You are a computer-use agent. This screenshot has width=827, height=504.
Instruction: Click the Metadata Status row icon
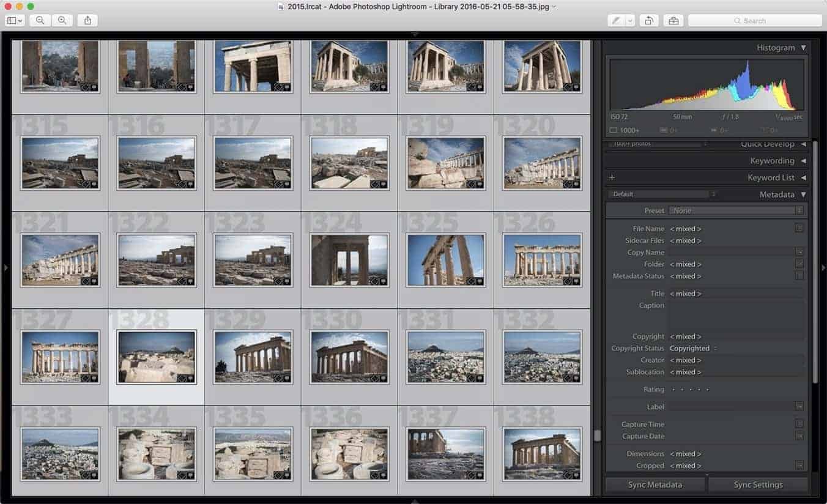click(799, 276)
